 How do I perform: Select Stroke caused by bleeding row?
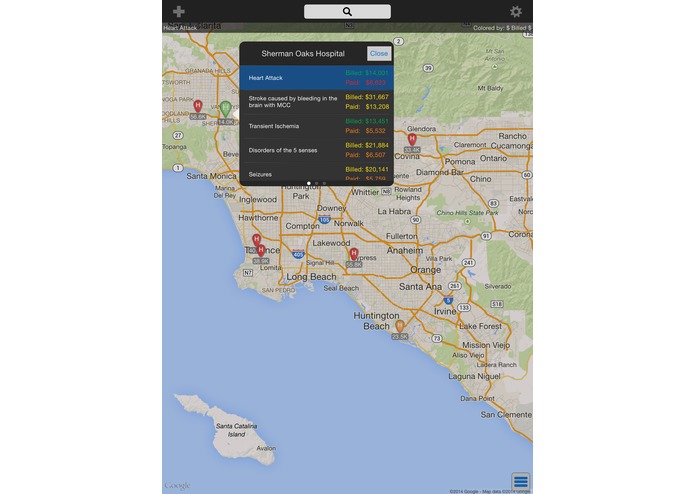point(316,102)
